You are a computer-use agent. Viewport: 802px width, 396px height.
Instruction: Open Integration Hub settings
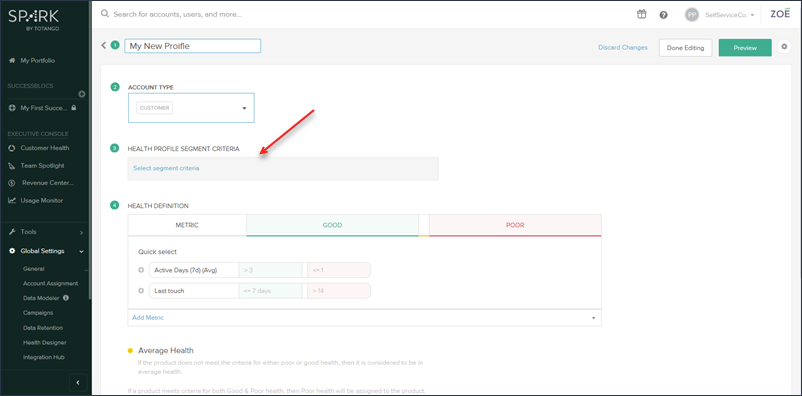coord(43,357)
